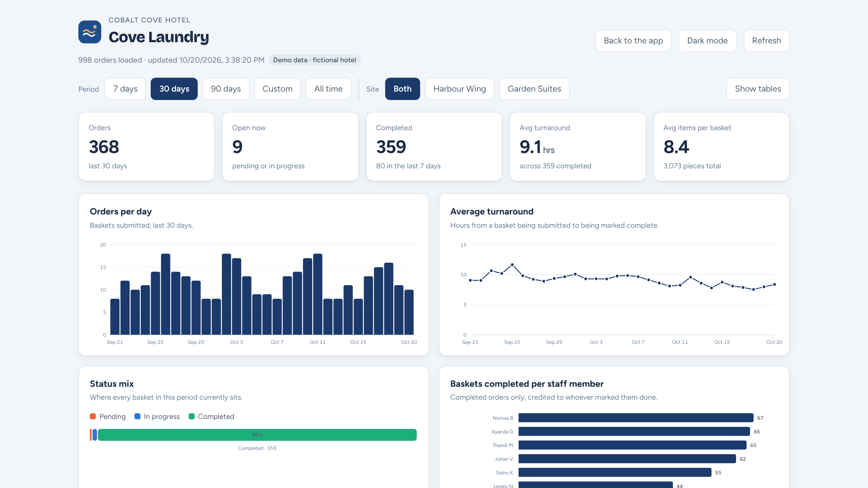Screen dimensions: 868x488
Task: Click the Show tables button
Action: coord(758,89)
